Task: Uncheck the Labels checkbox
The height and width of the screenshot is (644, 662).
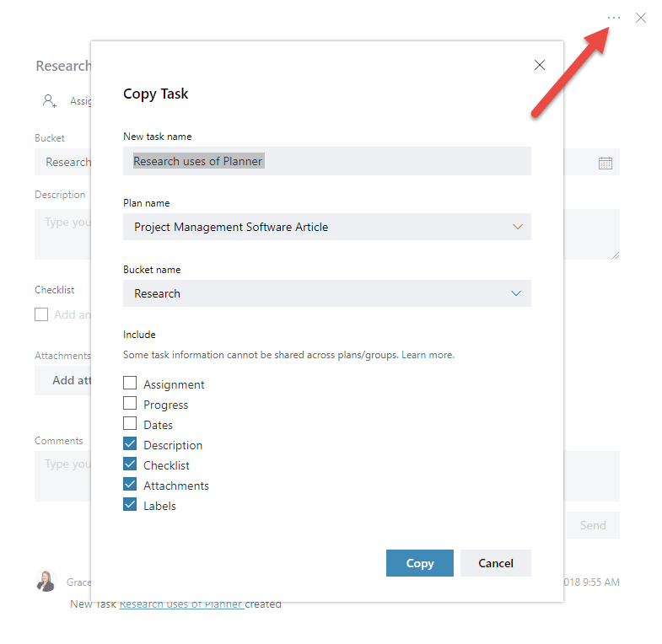Action: click(130, 505)
